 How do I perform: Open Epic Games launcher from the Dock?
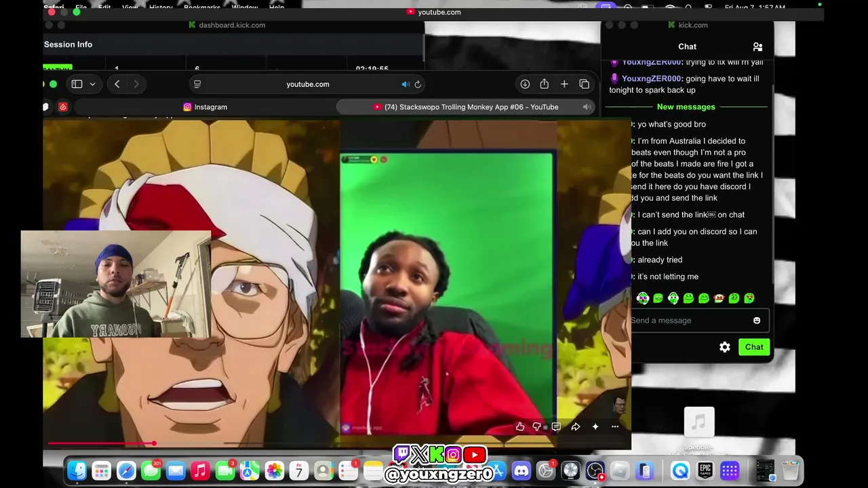[x=705, y=470]
